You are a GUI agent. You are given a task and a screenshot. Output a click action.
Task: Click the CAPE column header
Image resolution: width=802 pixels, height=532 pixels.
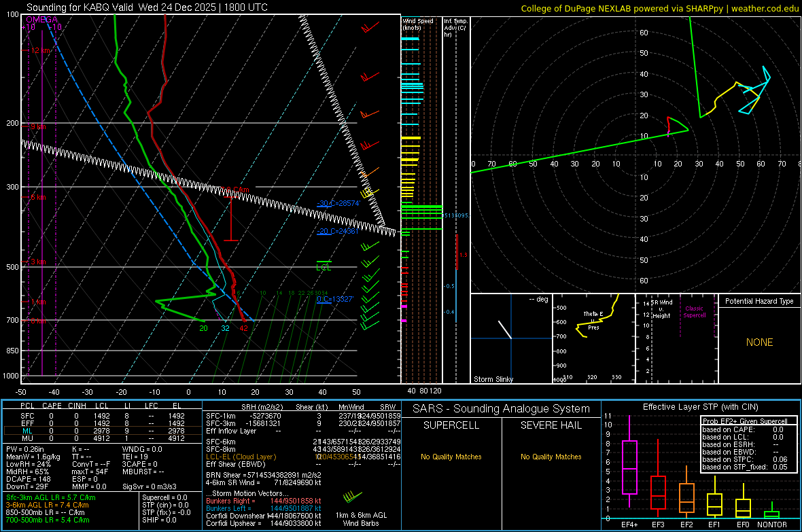click(x=52, y=406)
